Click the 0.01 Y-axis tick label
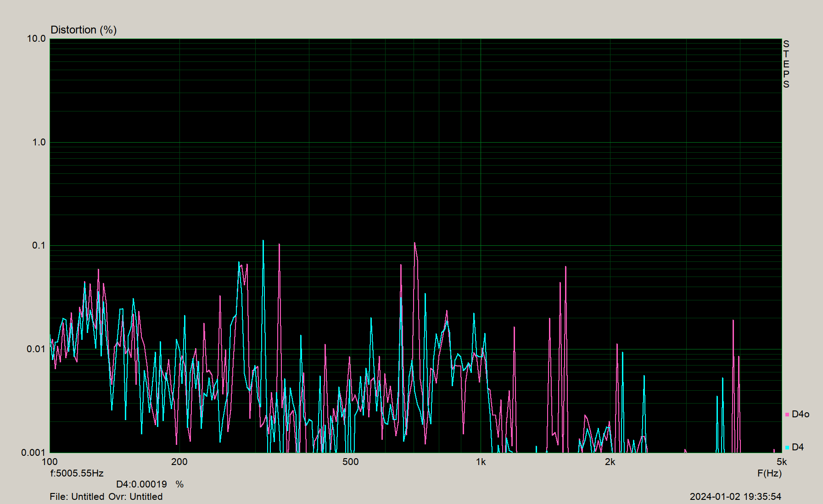 (36, 349)
